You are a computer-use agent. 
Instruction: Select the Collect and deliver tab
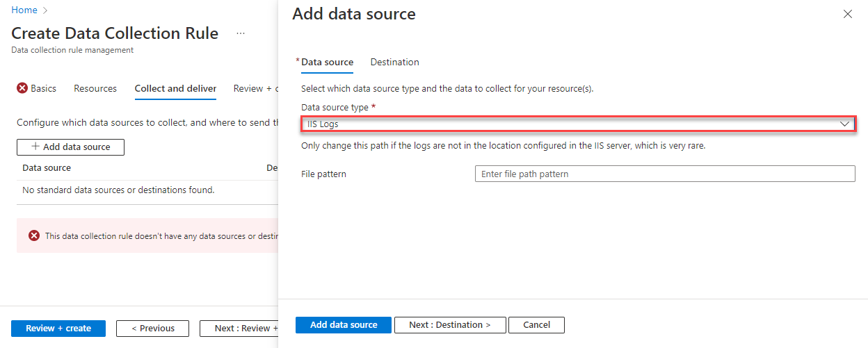[175, 88]
